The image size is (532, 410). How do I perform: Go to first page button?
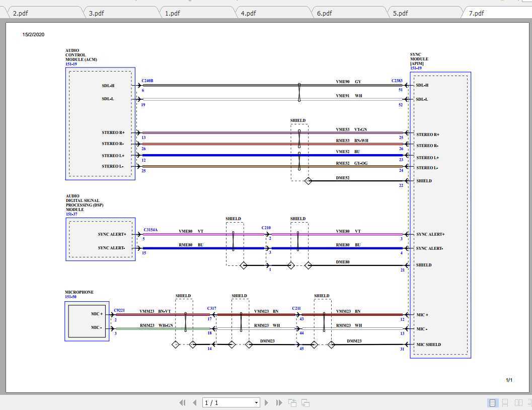182,402
